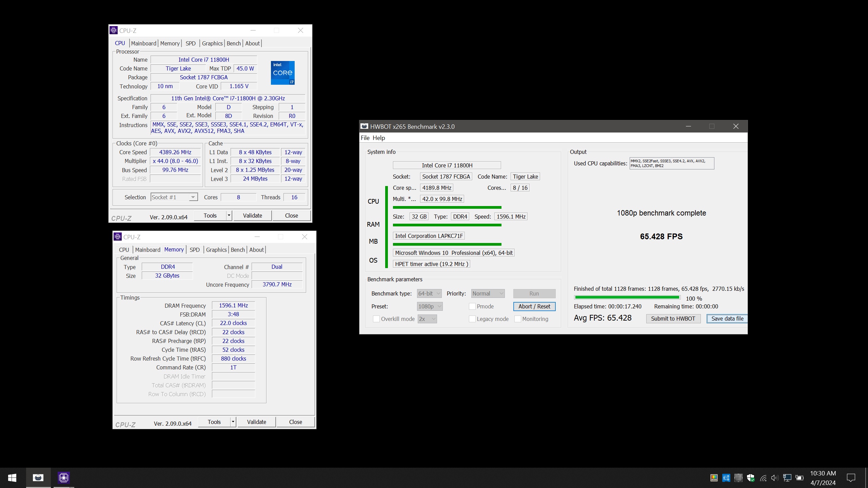Open the volume speaker tray icon
Viewport: 868px width, 488px height.
[775, 478]
